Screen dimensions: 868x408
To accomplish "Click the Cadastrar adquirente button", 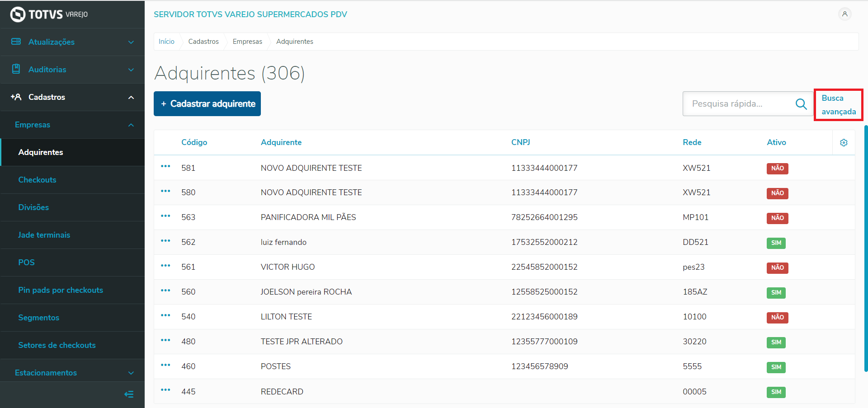I will point(207,104).
